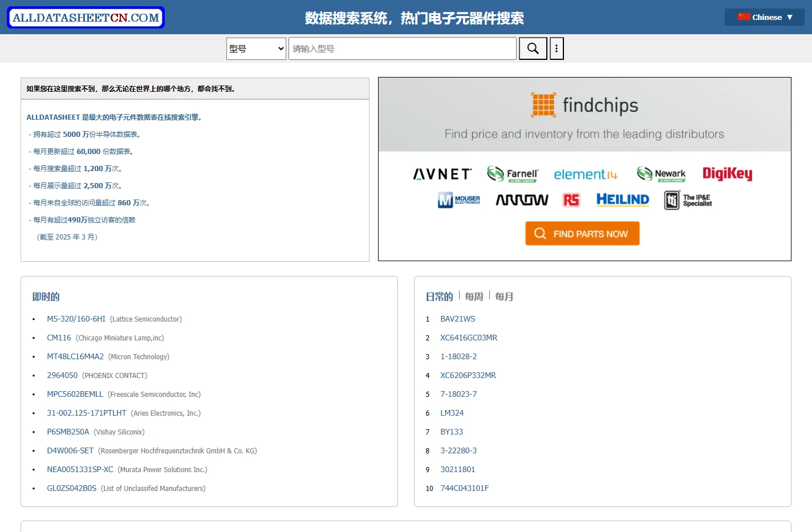Click the '每月更新超过 60,000 份数据表' line
This screenshot has width=812, height=532.
81,151
